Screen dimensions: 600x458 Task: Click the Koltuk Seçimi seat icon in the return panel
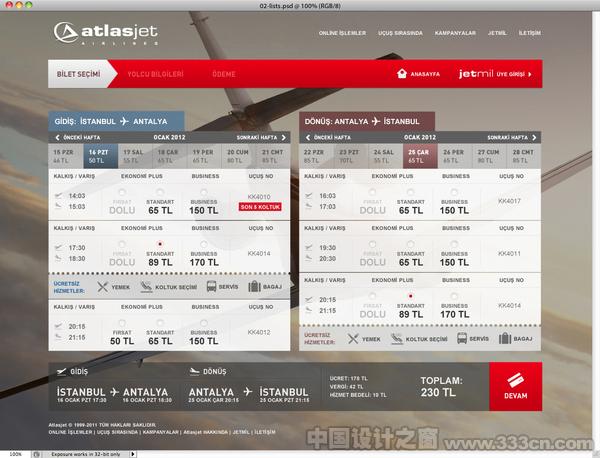click(397, 339)
